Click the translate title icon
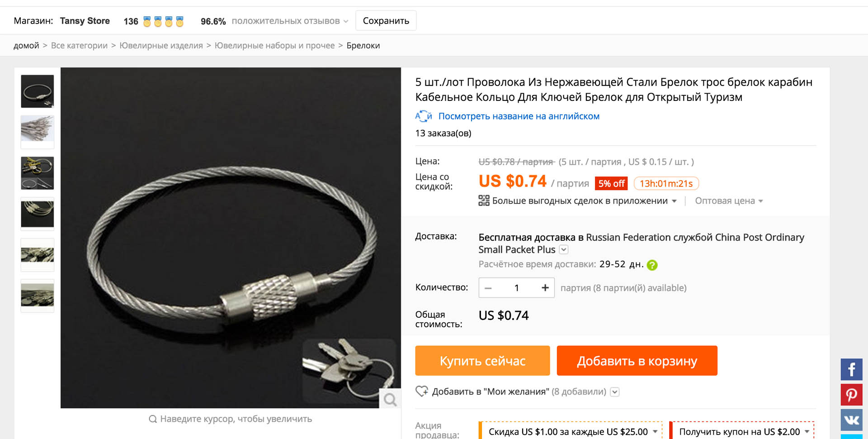 [424, 116]
